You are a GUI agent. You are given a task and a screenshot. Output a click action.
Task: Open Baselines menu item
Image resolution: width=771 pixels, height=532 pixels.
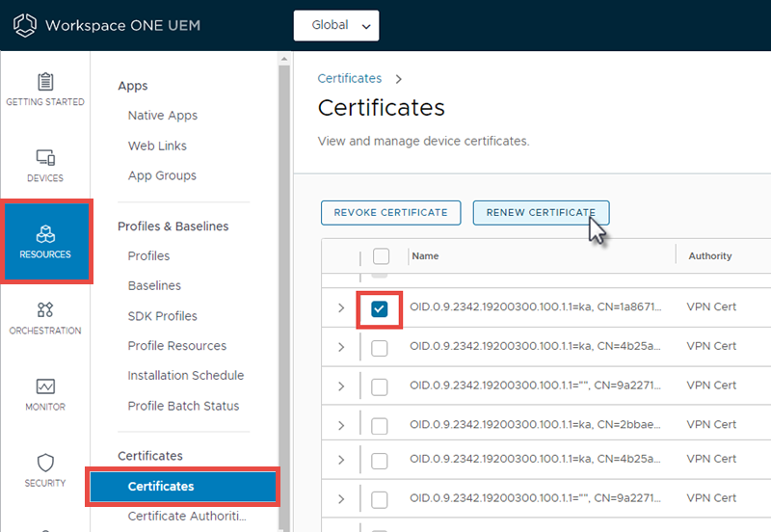coord(154,285)
